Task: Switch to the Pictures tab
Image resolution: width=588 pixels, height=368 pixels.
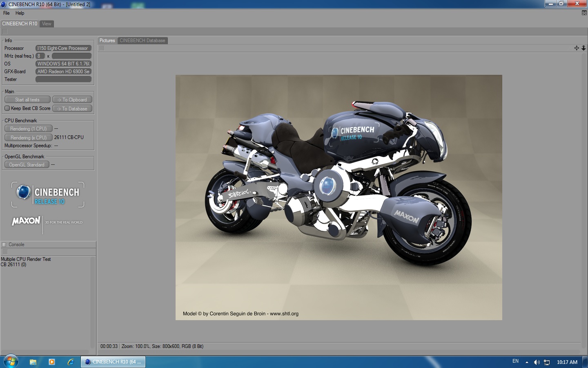Action: tap(107, 40)
